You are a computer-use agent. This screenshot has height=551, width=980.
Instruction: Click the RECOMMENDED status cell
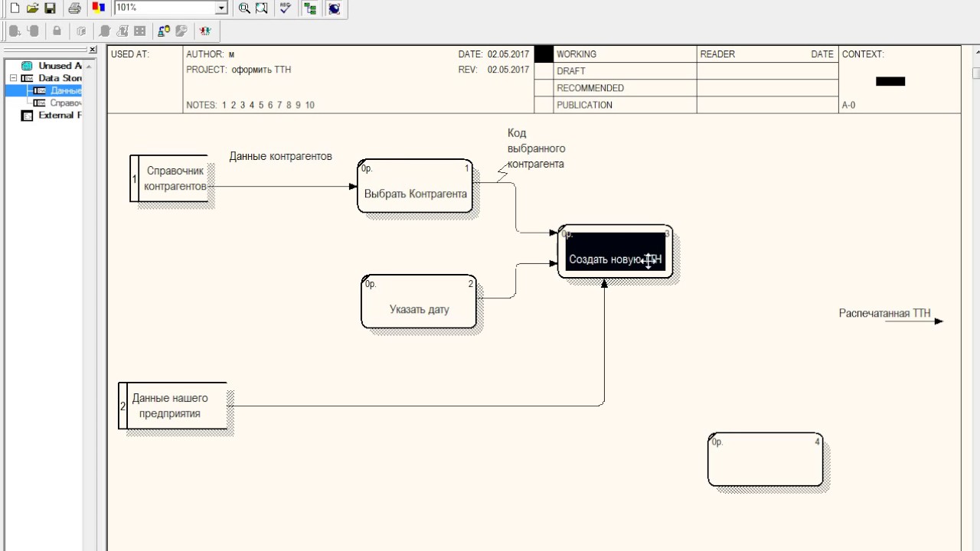pyautogui.click(x=625, y=88)
